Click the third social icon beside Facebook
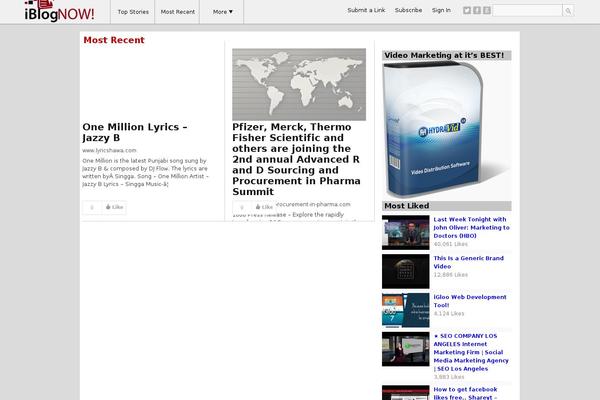 click(x=487, y=10)
